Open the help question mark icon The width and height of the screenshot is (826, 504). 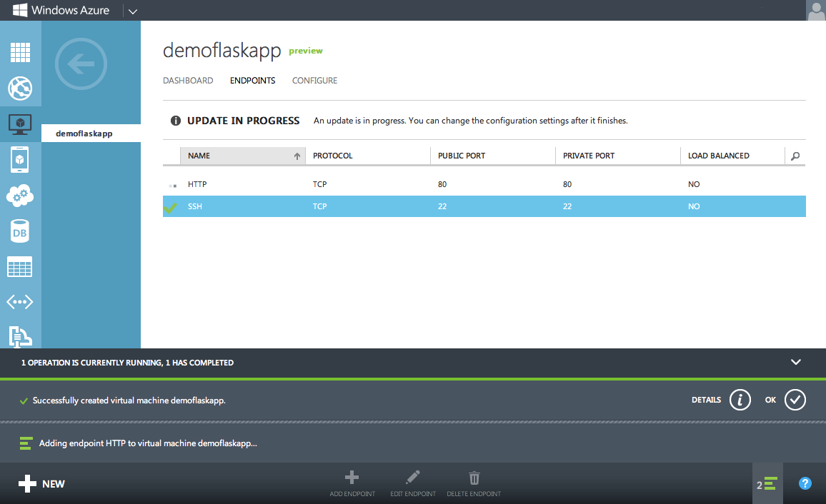pyautogui.click(x=805, y=483)
